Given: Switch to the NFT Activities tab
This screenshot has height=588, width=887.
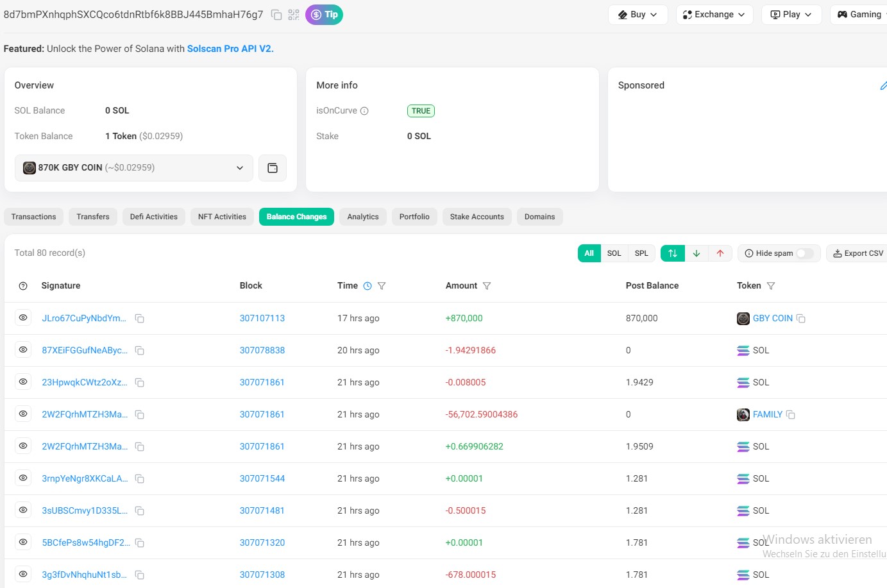Looking at the screenshot, I should click(x=222, y=217).
